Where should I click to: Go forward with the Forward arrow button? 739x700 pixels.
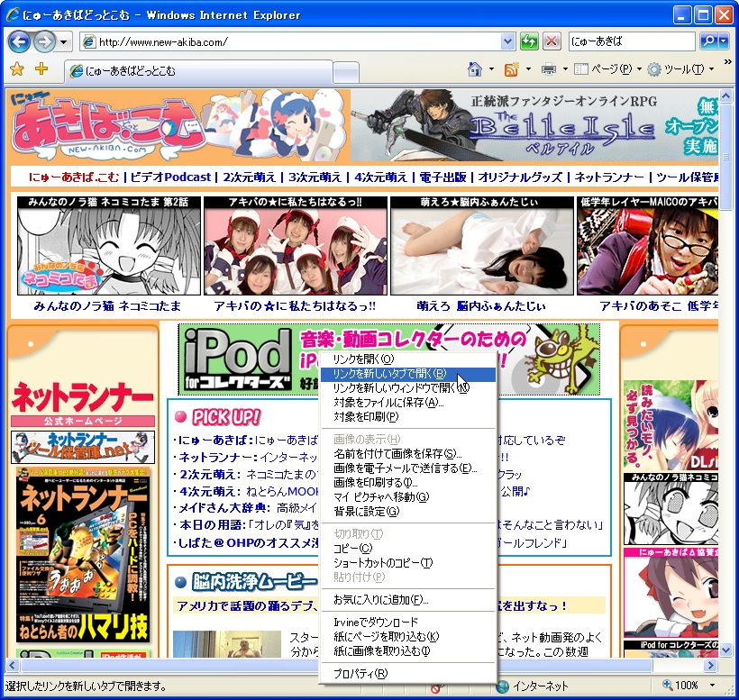[x=45, y=42]
